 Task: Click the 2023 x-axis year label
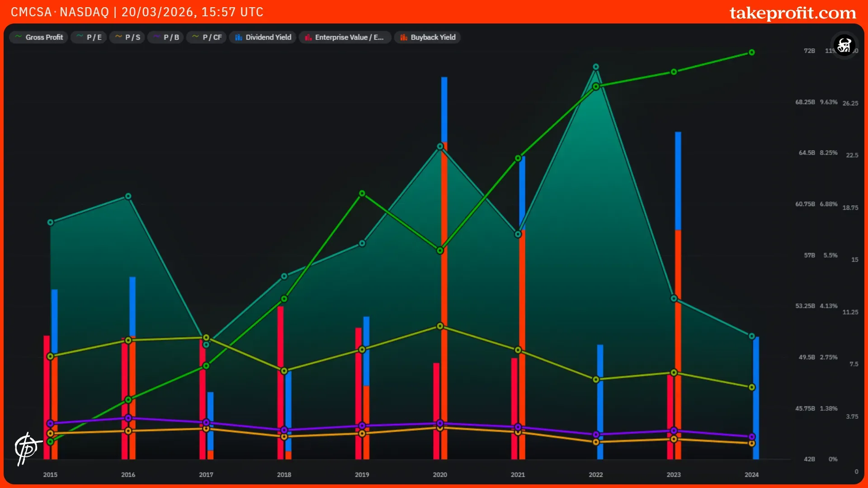pyautogui.click(x=674, y=474)
